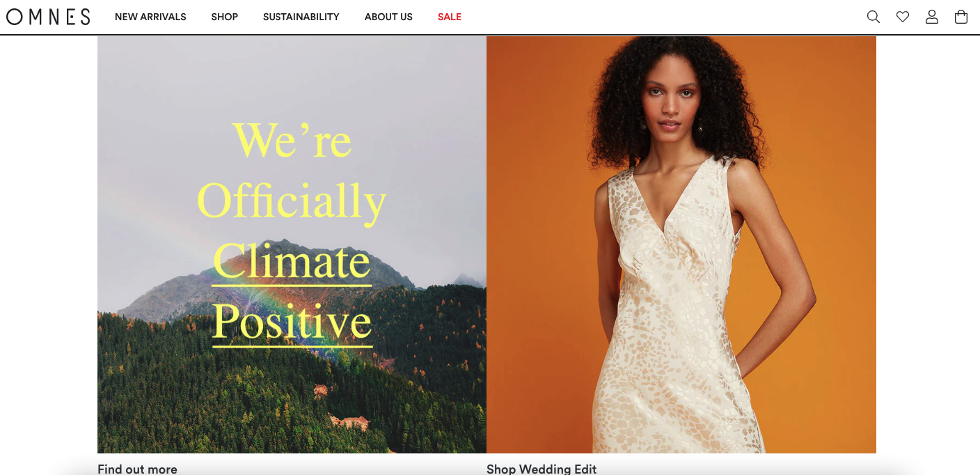Open the New Arrivals menu
Image resolution: width=980 pixels, height=475 pixels.
[150, 17]
